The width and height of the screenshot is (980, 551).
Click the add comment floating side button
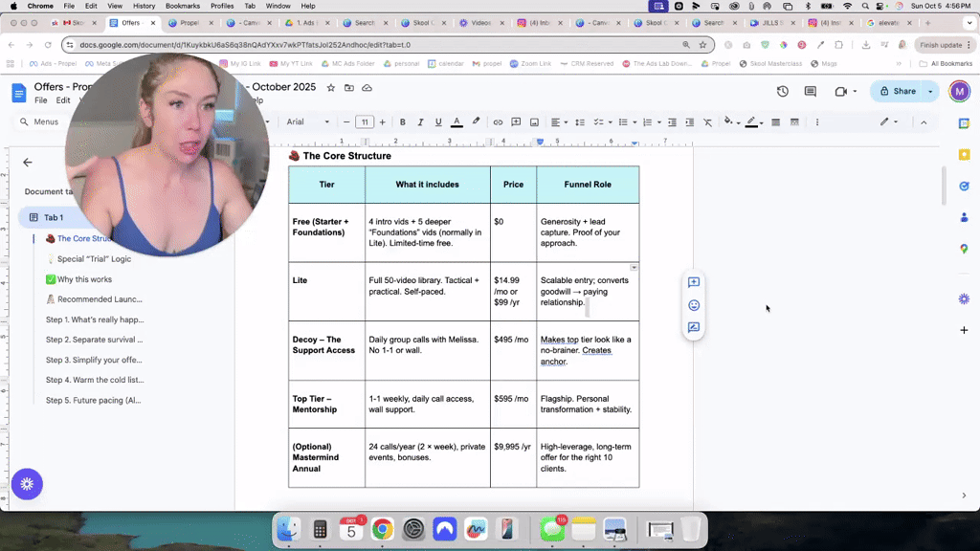coord(694,282)
